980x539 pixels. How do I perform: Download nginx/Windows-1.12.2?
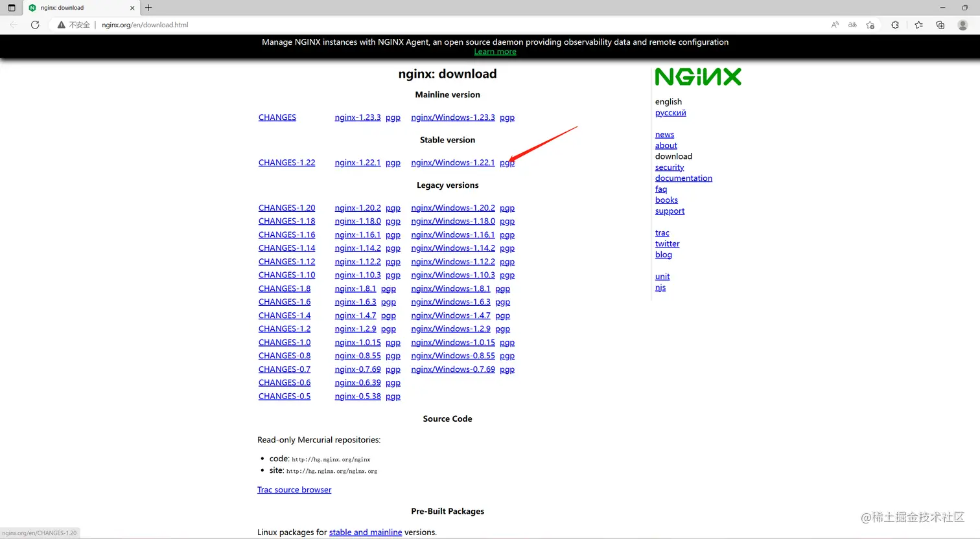coord(453,262)
